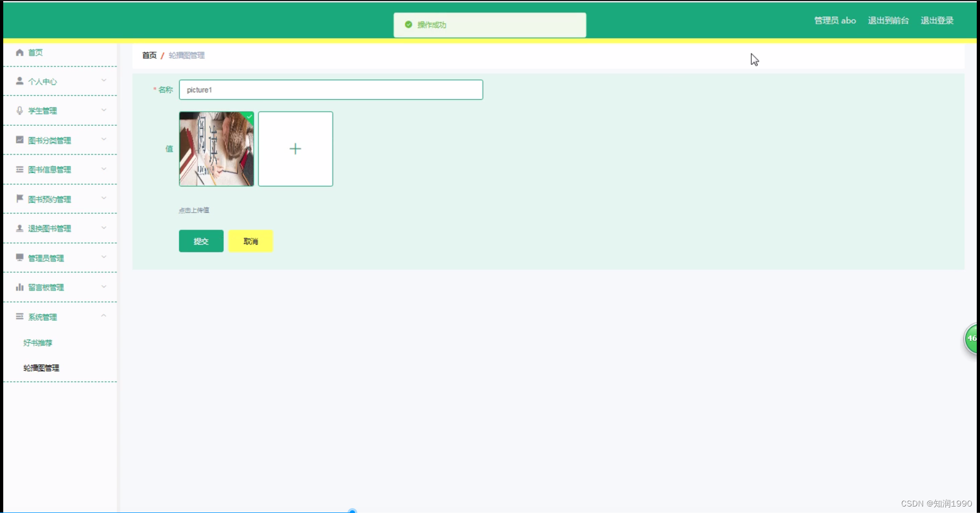
Task: Click the 轮播图管理 breadcrumb text
Action: tap(187, 55)
